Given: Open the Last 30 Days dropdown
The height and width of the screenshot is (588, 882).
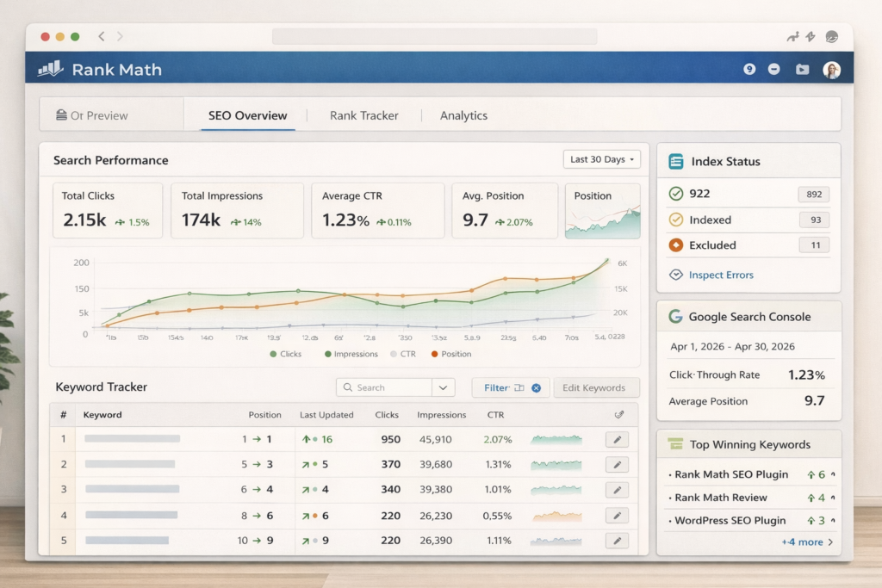Looking at the screenshot, I should tap(601, 159).
